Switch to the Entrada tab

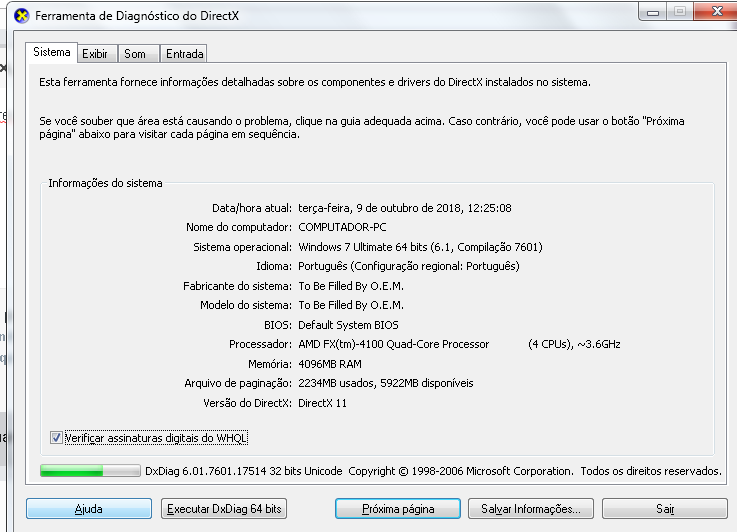[184, 54]
